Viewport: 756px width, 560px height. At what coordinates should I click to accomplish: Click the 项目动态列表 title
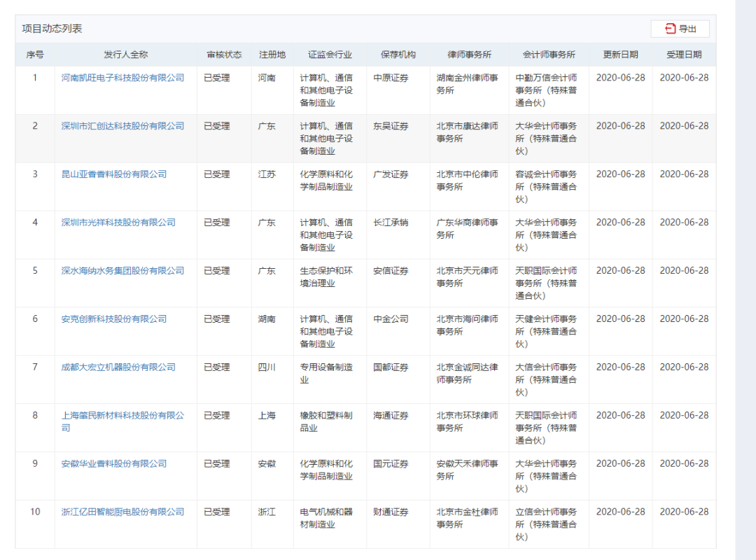52,29
